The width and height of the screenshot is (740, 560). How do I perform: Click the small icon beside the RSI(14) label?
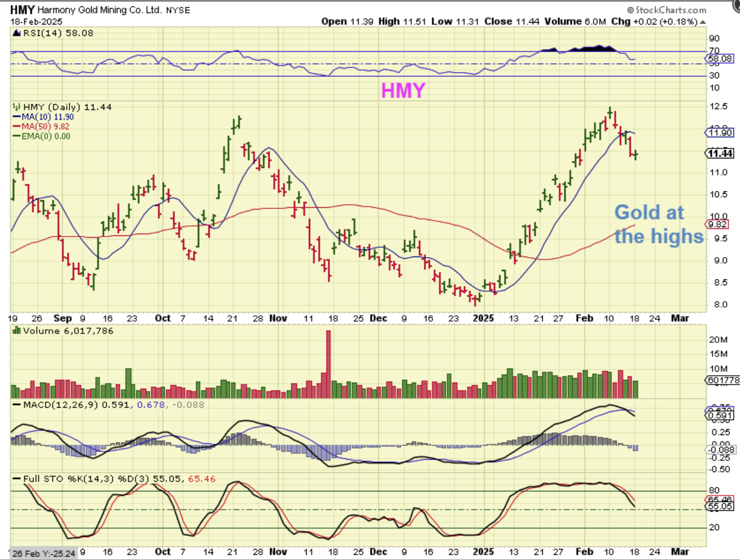point(17,33)
